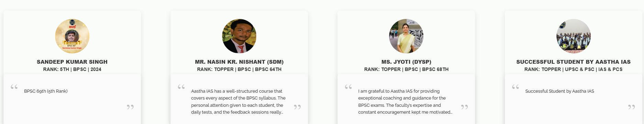Select the SUCCESSFUL STUDENT BY AASTHA IAS heading
644x124 pixels.
click(x=574, y=62)
